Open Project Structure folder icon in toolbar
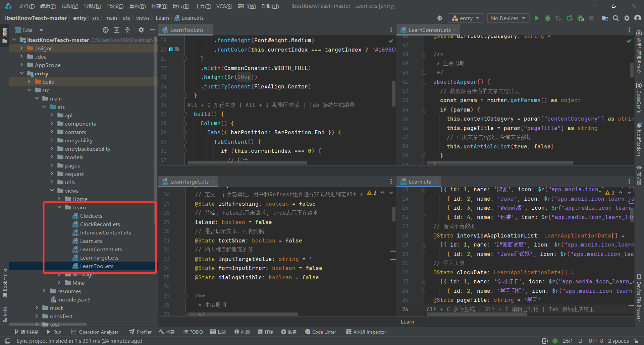The image size is (644, 345). coord(605,18)
